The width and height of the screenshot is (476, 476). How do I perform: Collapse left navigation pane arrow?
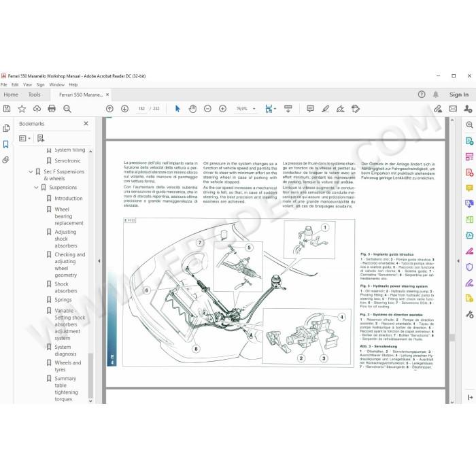pyautogui.click(x=99, y=260)
